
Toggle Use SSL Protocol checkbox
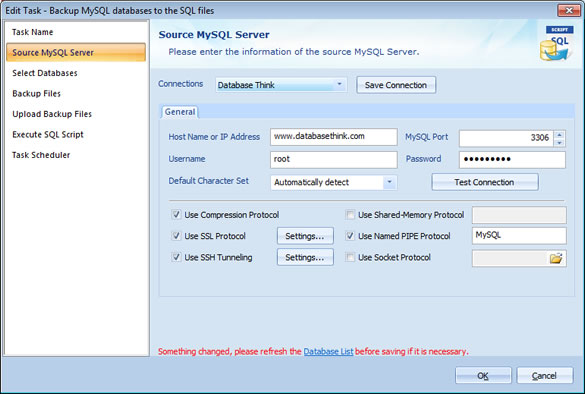[176, 236]
